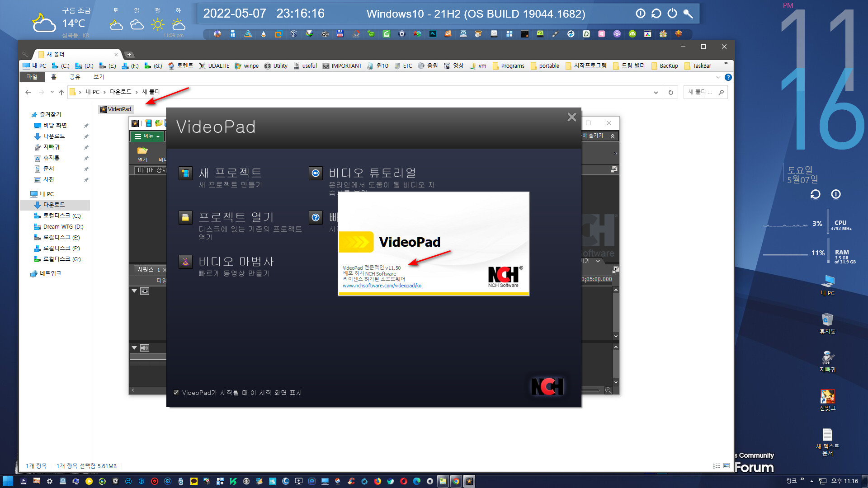Click the Open Project (프로젝트 열기) icon
This screenshot has width=868, height=488.
tap(185, 218)
